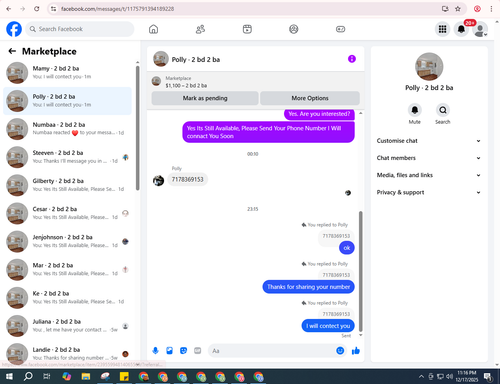Click the back arrow next to Marketplace
This screenshot has width=500, height=384.
tap(12, 51)
